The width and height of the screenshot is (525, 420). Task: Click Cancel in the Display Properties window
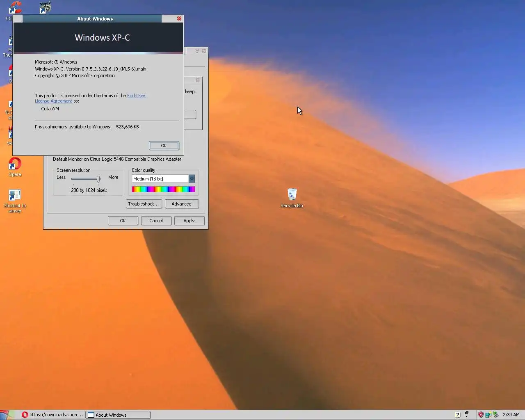click(x=156, y=221)
